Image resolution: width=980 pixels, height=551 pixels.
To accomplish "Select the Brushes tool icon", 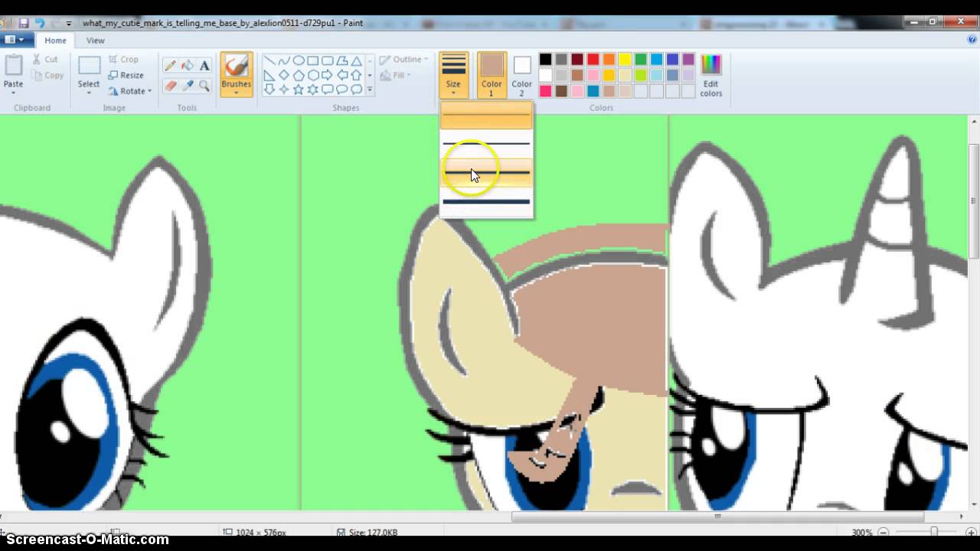I will tap(237, 67).
